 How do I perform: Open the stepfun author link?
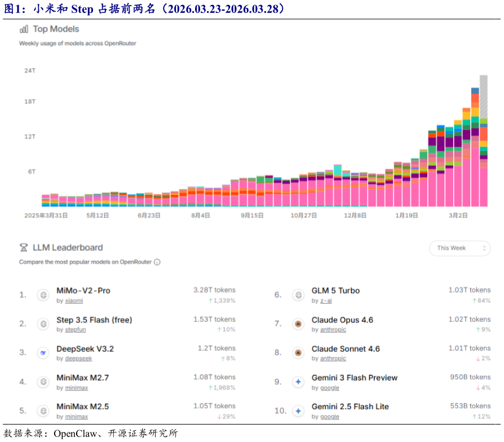click(76, 329)
